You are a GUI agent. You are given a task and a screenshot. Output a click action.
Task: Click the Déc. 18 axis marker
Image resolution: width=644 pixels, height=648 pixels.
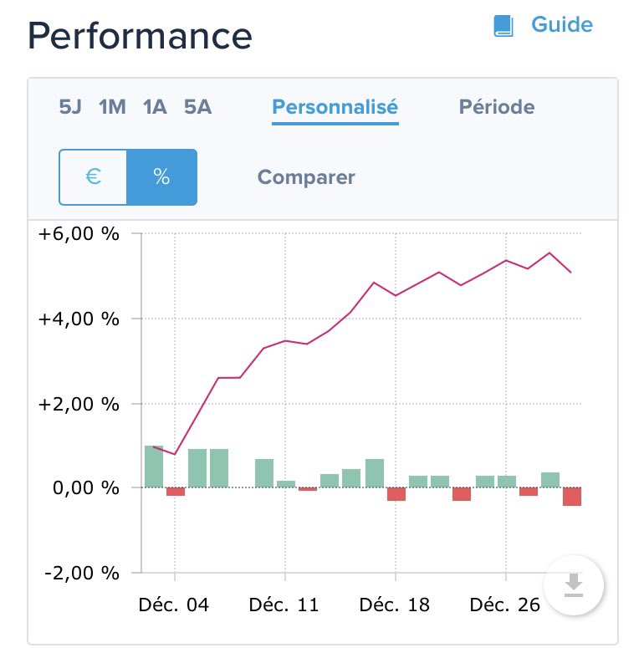pyautogui.click(x=394, y=605)
